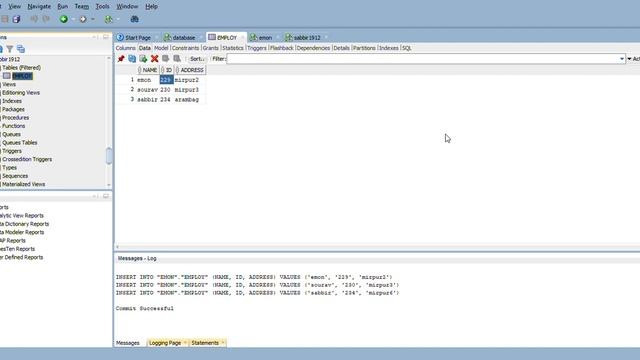Open the Triggers sub-tab
The height and width of the screenshot is (360, 640).
(257, 48)
